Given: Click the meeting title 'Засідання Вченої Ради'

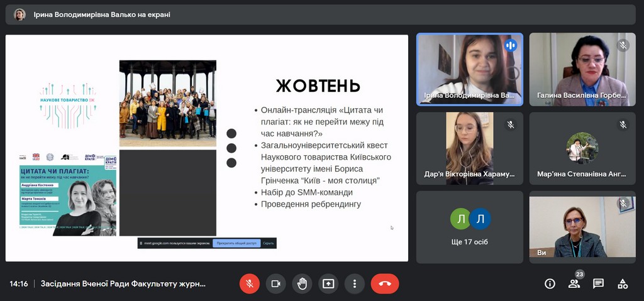Looking at the screenshot, I should tap(123, 283).
